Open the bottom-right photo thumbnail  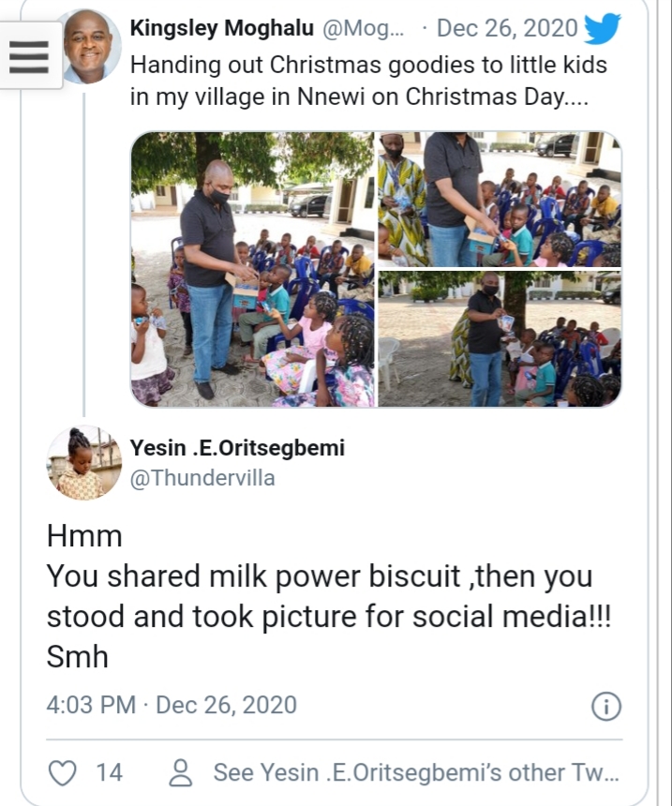tap(500, 339)
